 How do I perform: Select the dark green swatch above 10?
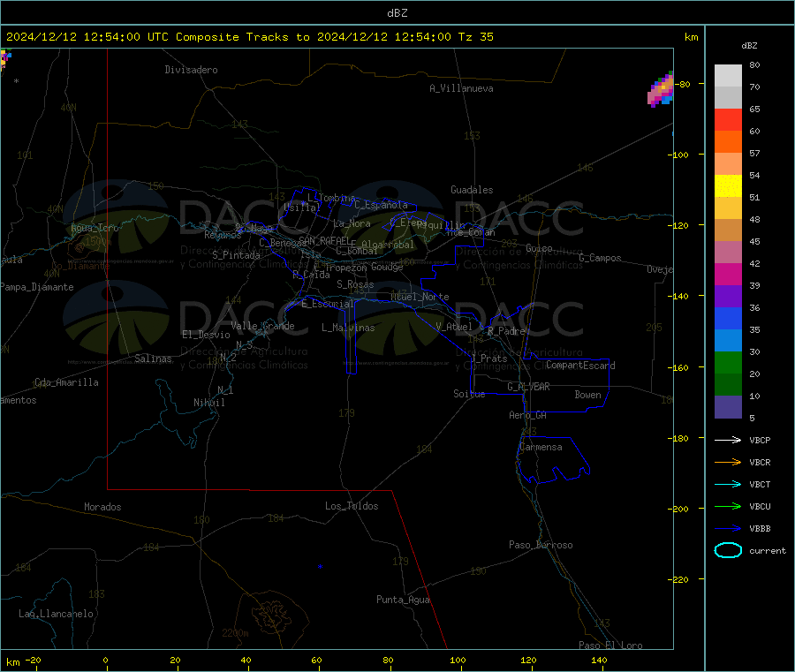728,385
